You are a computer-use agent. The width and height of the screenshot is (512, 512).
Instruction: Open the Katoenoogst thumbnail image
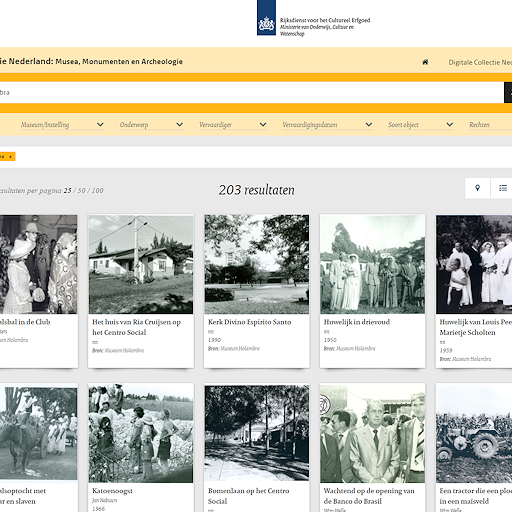click(x=141, y=433)
